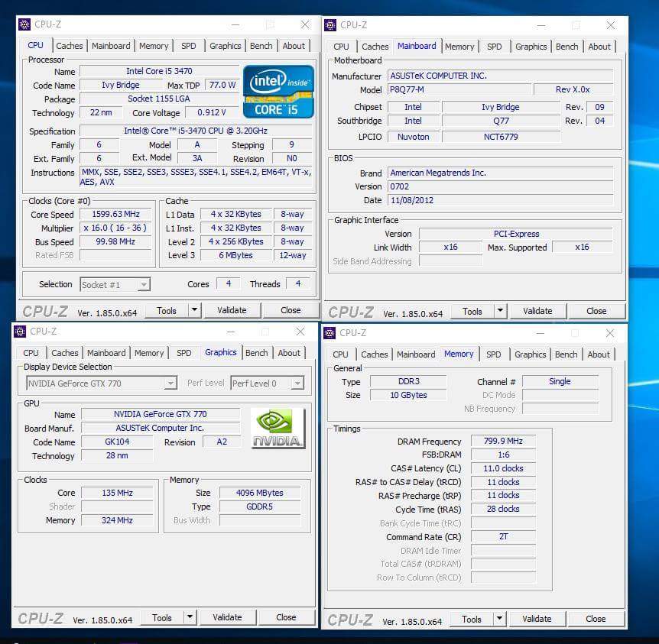Click the memory Size value 10 GBytes
Screen dimensions: 659x644
[408, 395]
